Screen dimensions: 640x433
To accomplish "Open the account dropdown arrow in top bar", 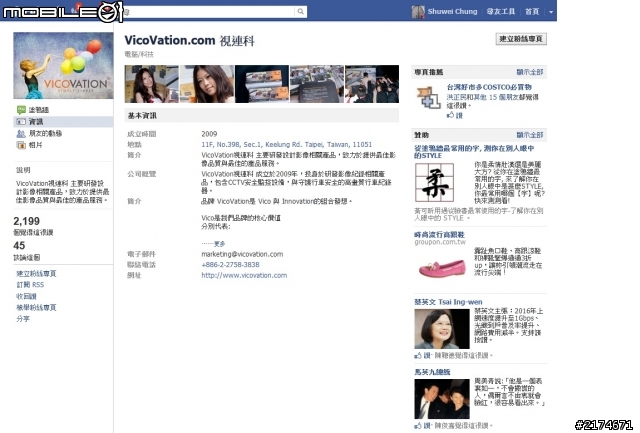I will tap(551, 12).
